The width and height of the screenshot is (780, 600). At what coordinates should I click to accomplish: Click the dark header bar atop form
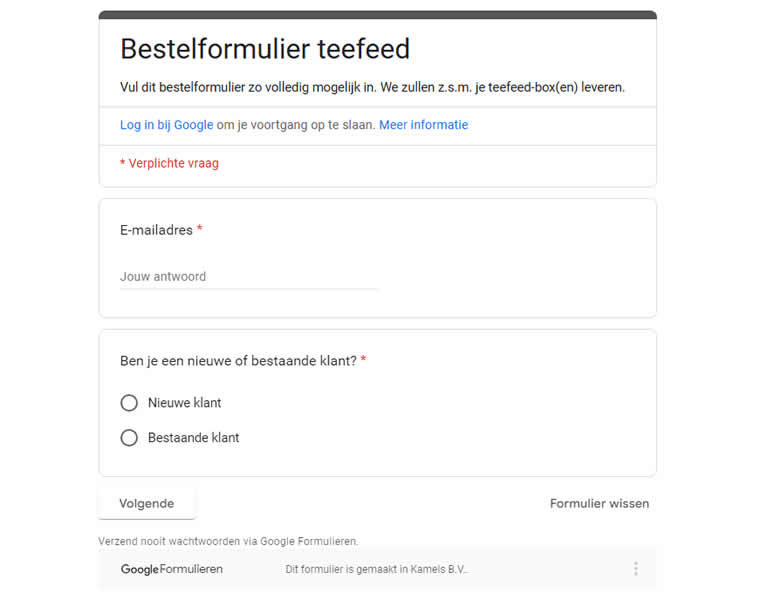click(377, 15)
